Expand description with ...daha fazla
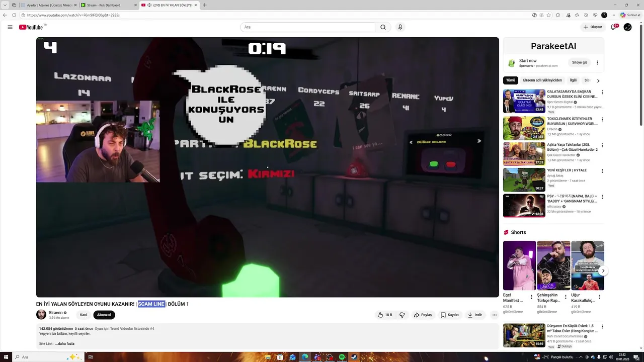The height and width of the screenshot is (362, 644). (x=65, y=343)
